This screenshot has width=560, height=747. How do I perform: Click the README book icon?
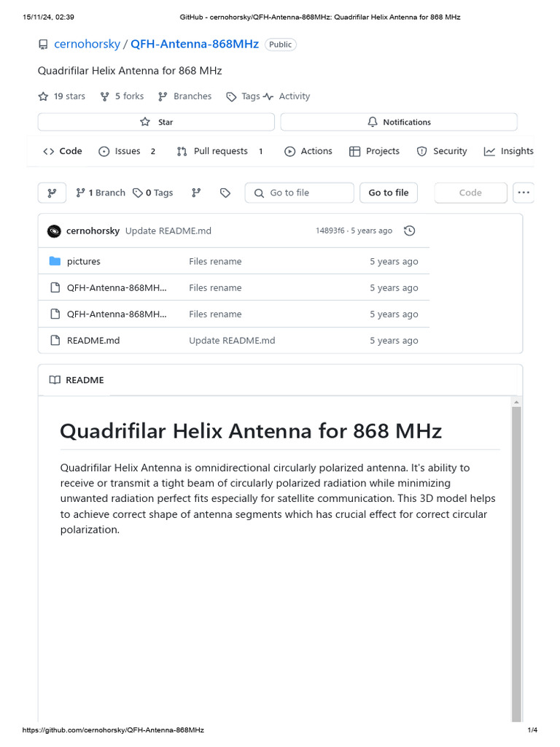[x=55, y=380]
